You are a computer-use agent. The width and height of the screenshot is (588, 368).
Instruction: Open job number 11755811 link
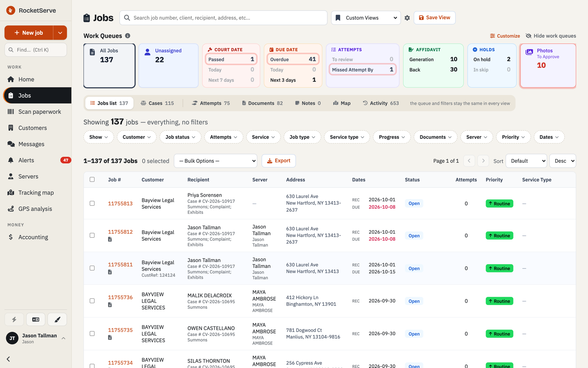[x=120, y=264]
